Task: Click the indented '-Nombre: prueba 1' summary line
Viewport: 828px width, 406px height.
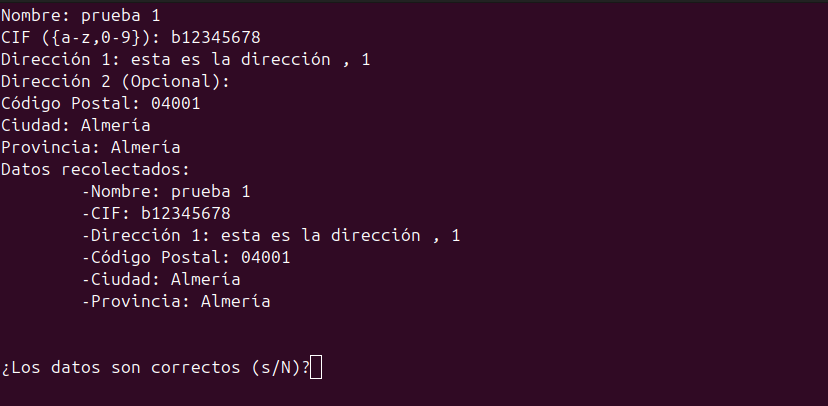Action: 166,192
